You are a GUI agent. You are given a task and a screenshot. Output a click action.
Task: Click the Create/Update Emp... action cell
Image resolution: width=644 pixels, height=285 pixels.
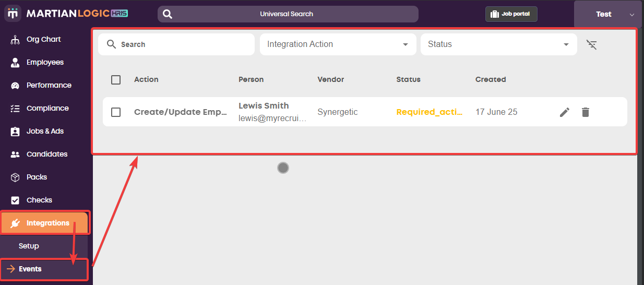pos(181,112)
